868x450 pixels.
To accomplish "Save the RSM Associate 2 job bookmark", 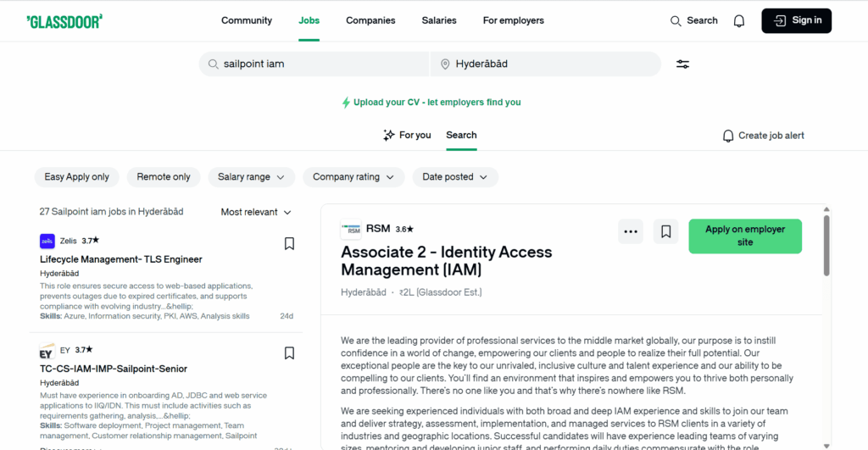I will 666,231.
